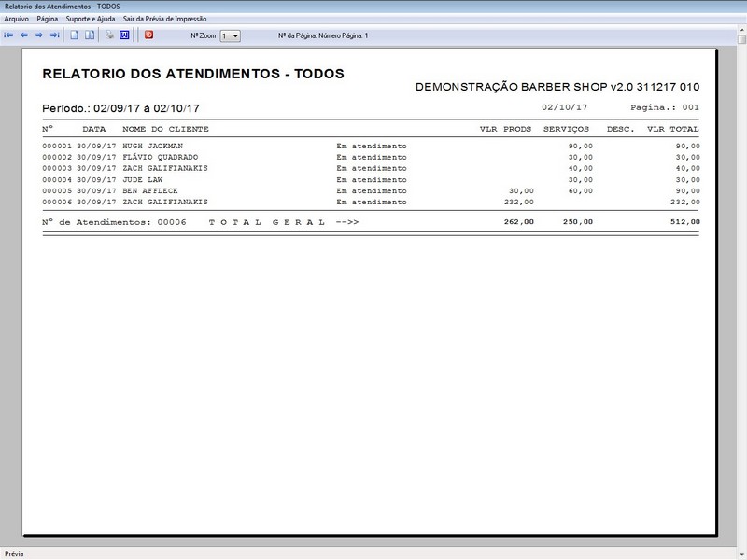The width and height of the screenshot is (747, 560).
Task: Click the previous page arrow
Action: (x=24, y=35)
